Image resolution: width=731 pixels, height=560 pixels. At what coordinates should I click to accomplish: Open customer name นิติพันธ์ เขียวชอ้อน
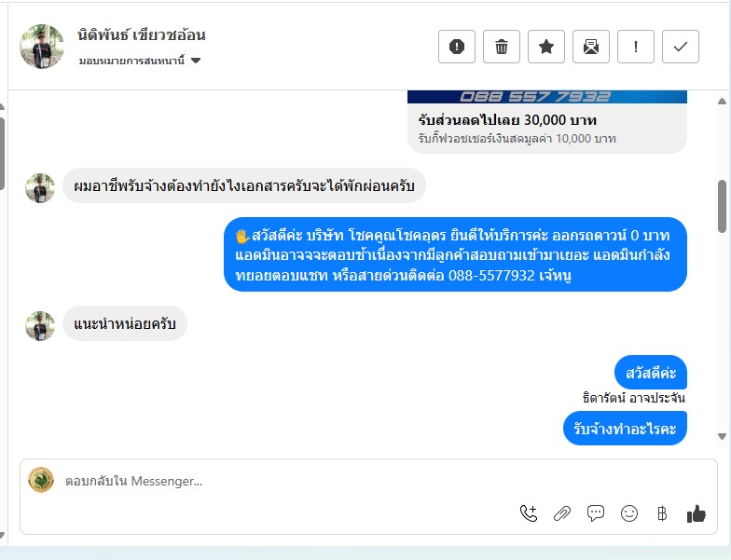(142, 35)
